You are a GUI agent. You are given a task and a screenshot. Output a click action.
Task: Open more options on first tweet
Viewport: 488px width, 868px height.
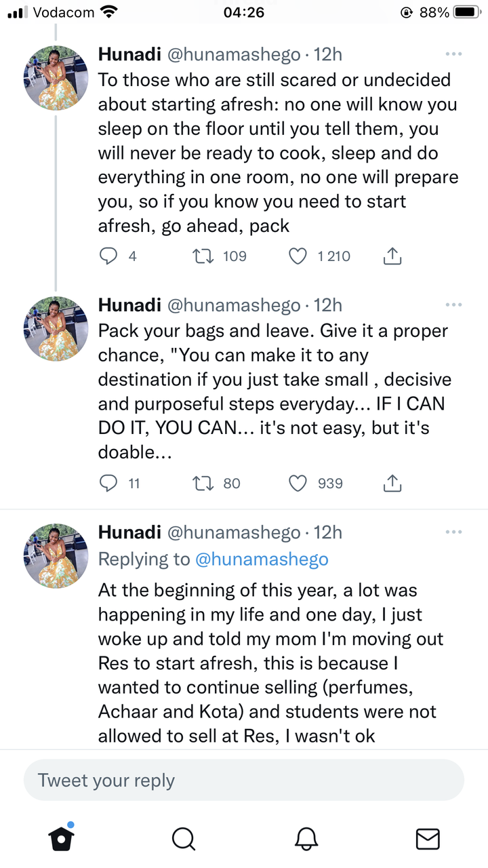pos(453,54)
